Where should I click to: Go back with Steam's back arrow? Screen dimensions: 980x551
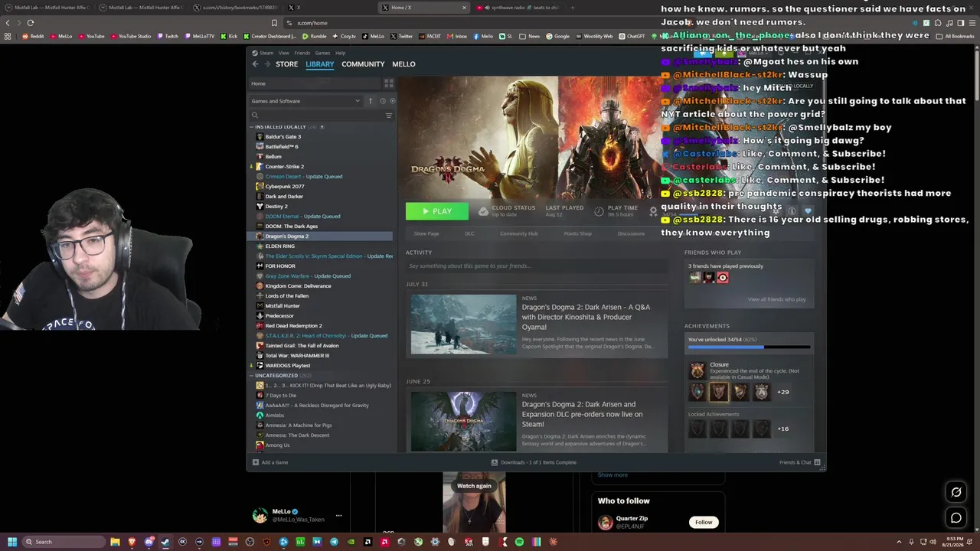click(x=256, y=64)
